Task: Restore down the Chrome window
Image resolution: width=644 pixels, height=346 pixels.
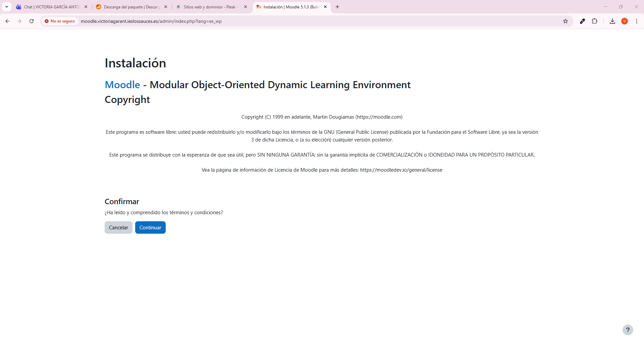Action: coord(621,7)
